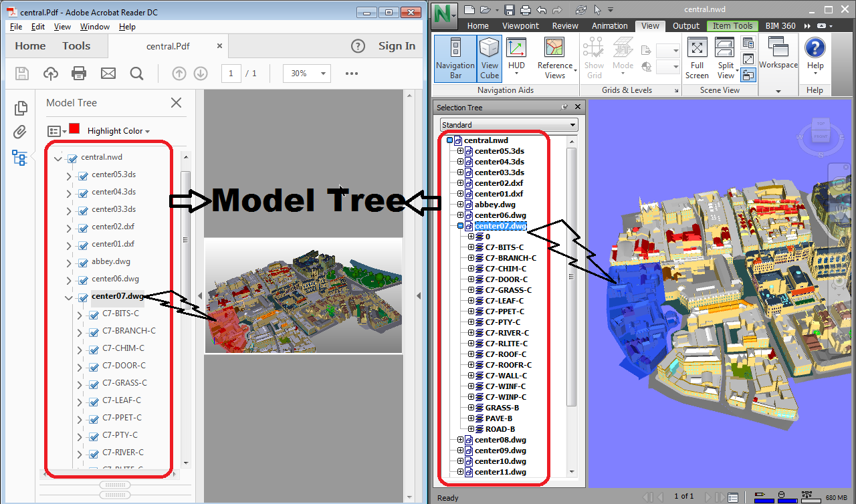Click the Print icon in Acrobat toolbar
This screenshot has width=856, height=504.
tap(79, 74)
